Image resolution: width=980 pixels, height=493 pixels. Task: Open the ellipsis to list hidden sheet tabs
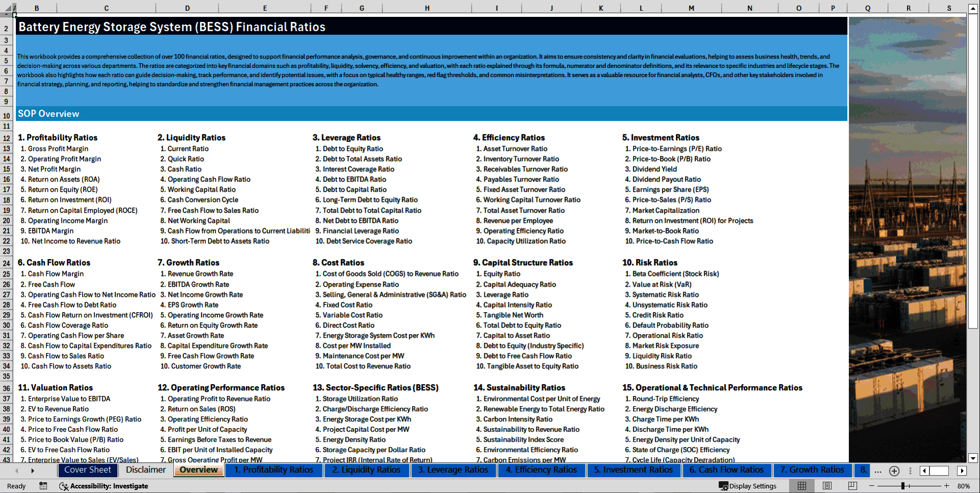coord(877,471)
